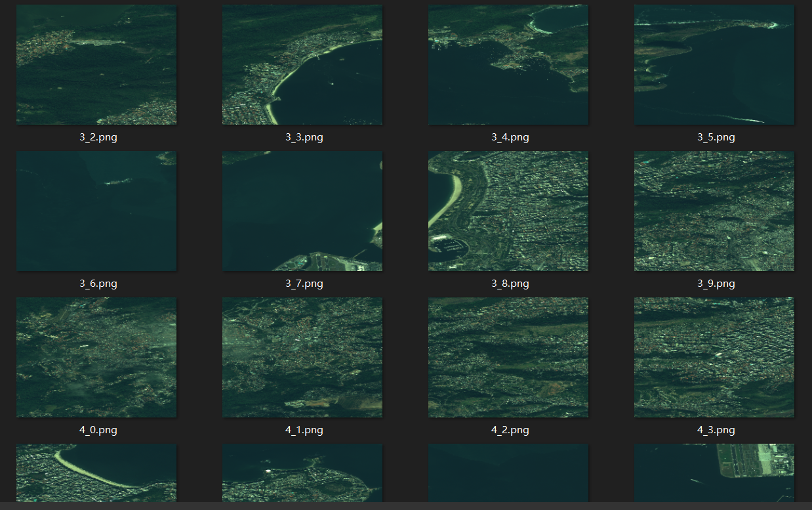The width and height of the screenshot is (812, 510).
Task: Select the 3_4.png image thumbnail
Action: pos(508,64)
